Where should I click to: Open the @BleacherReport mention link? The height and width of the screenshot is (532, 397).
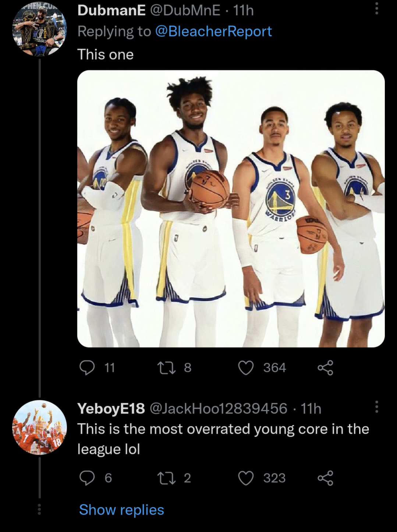212,31
